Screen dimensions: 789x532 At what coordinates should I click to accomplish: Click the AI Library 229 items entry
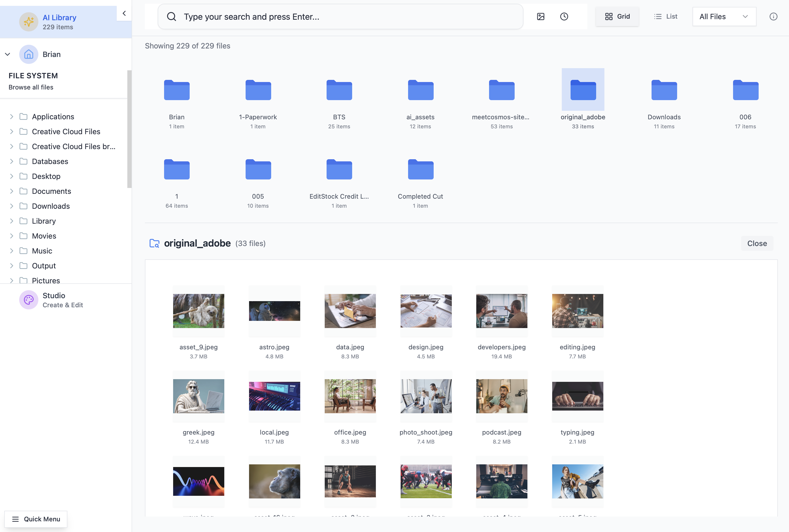pos(59,22)
